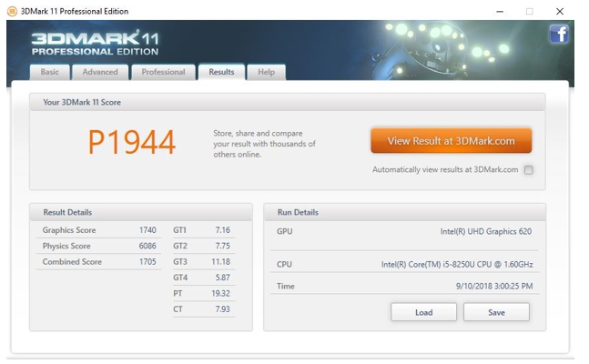The image size is (589, 364).
Task: Click the 3DMark 11 Professional Edition logo
Action: click(95, 43)
